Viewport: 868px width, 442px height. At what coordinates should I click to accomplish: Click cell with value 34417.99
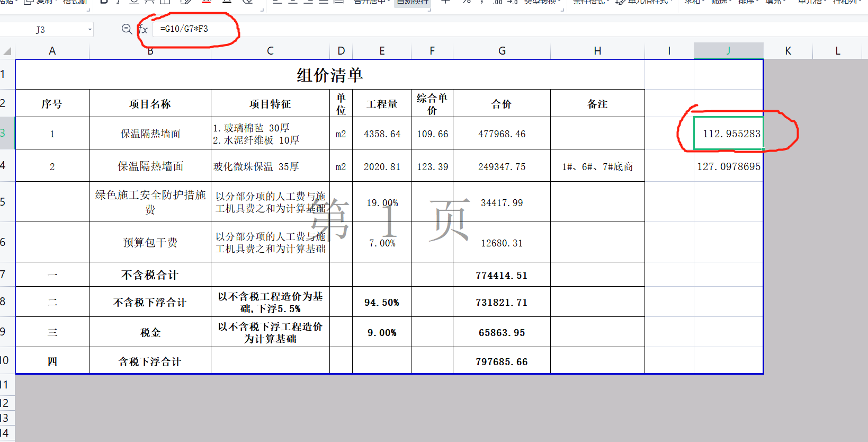coord(502,202)
